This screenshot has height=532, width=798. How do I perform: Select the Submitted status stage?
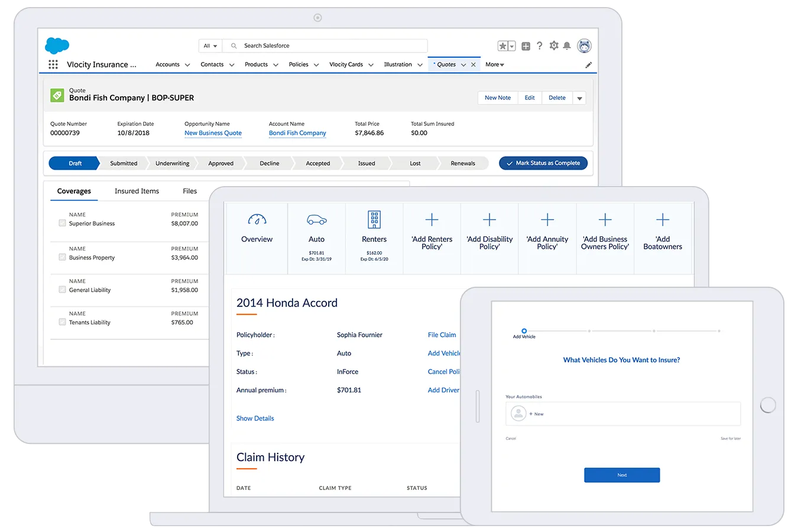124,163
